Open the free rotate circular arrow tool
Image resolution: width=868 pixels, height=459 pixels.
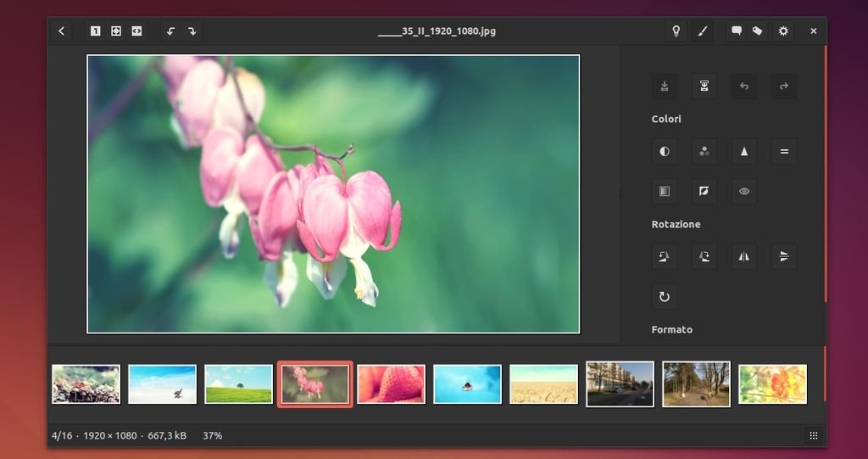pos(665,297)
